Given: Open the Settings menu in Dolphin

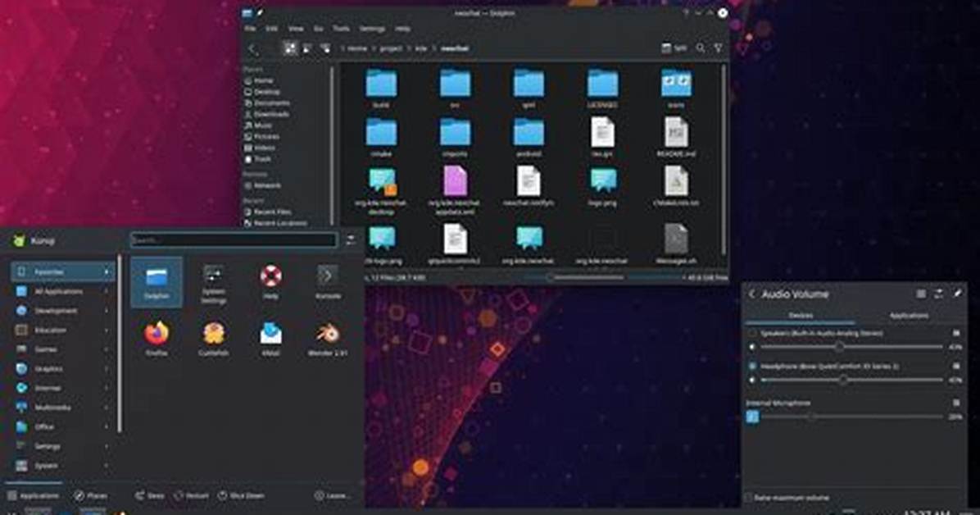Looking at the screenshot, I should (x=372, y=29).
